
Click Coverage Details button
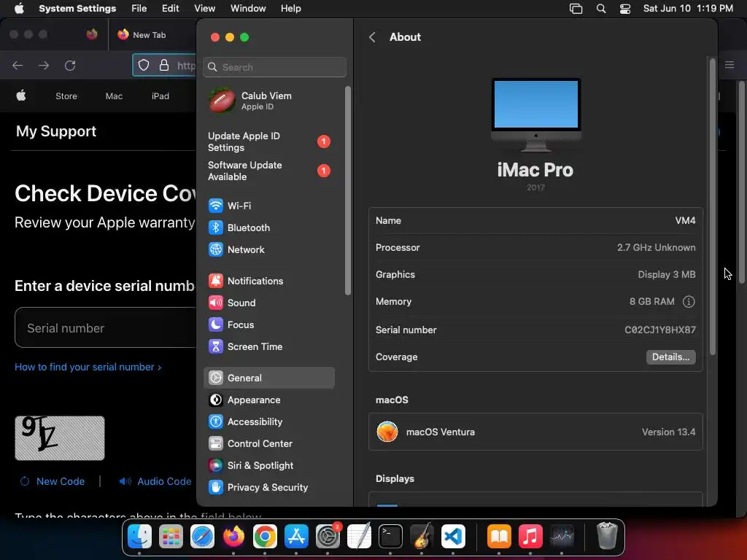tap(671, 357)
